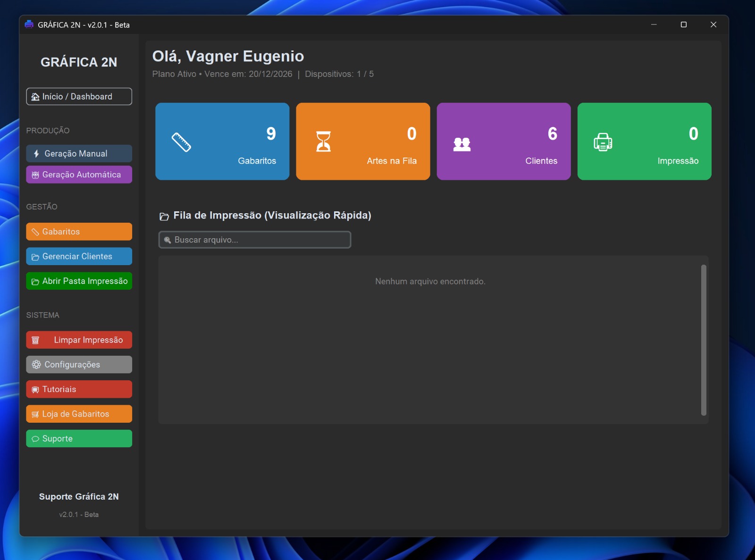Click the trash icon beside Limpar Impressão
755x560 pixels.
[35, 340]
